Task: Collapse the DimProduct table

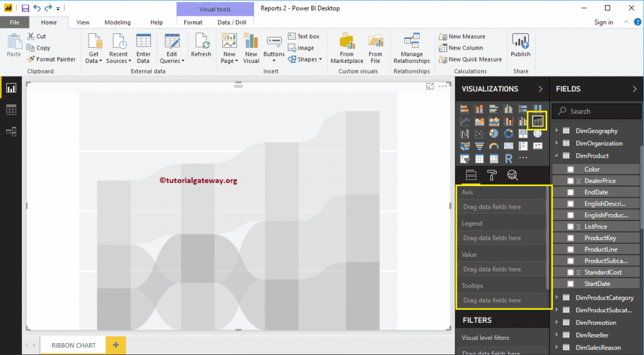Action: coord(557,156)
